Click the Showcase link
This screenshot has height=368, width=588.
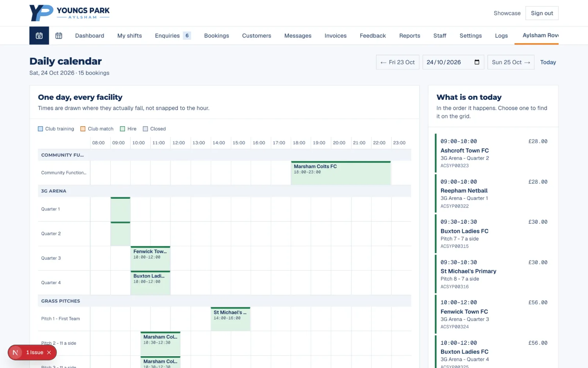(x=507, y=13)
